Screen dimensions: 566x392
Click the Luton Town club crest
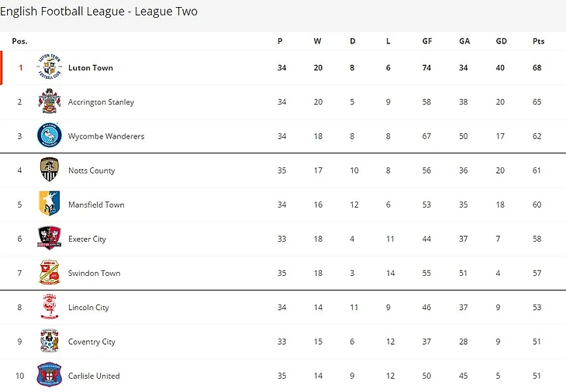[50, 67]
